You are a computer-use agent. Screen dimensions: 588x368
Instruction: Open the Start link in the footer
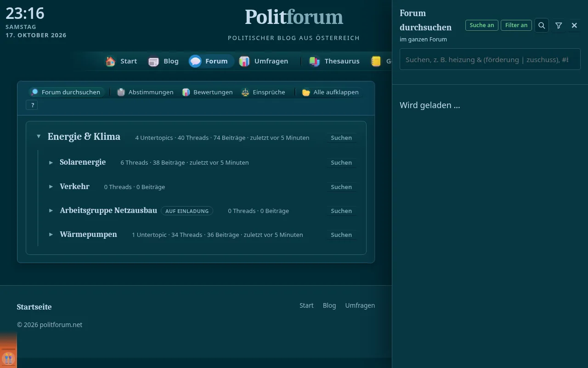pos(306,305)
